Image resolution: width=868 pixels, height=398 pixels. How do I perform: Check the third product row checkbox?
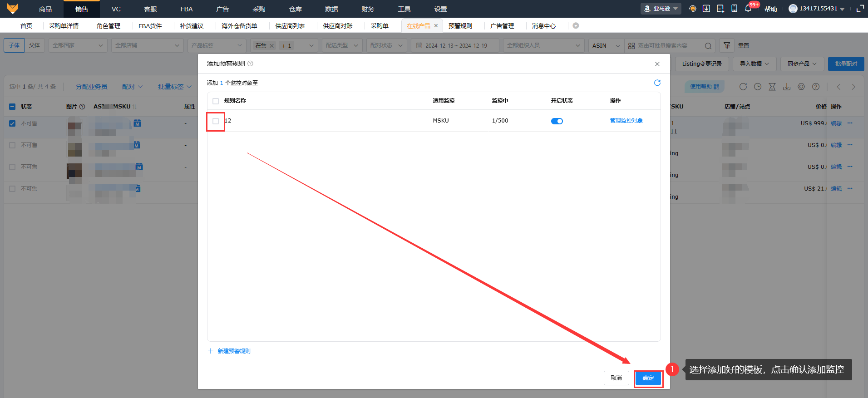(12, 167)
